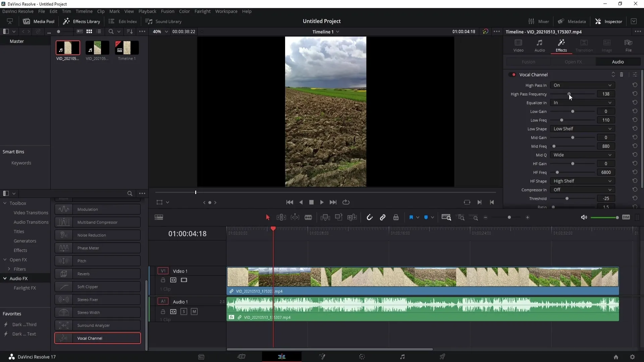Open the Mid Q dropdown
This screenshot has height=362, width=644.
point(582,155)
